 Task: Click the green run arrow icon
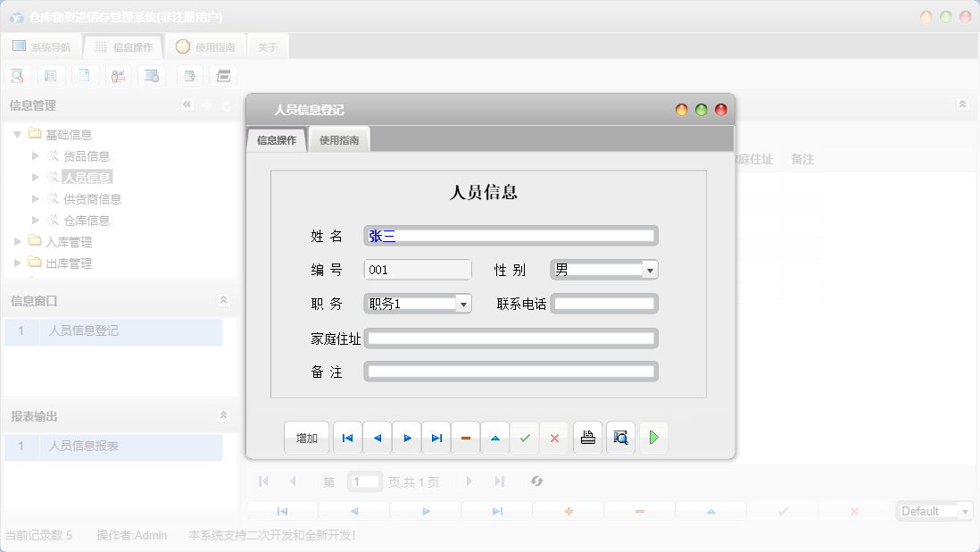coord(653,438)
